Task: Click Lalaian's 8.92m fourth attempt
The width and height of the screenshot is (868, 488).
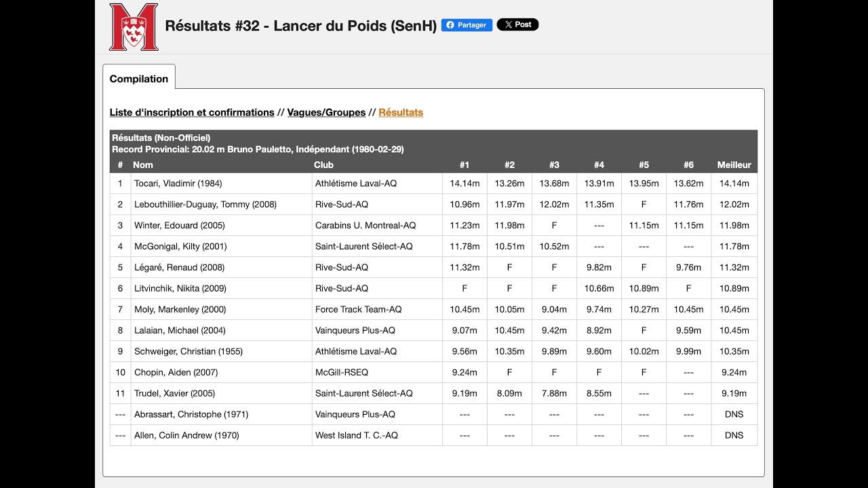Action: tap(599, 331)
